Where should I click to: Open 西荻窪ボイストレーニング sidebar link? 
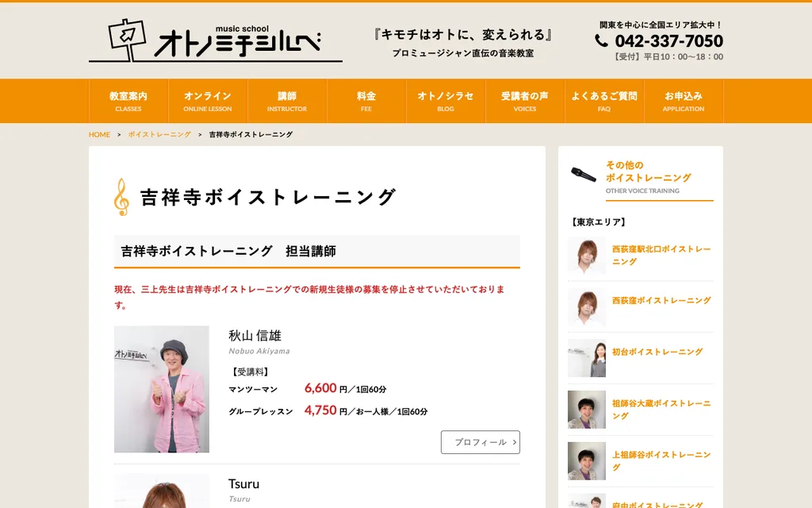pos(661,300)
